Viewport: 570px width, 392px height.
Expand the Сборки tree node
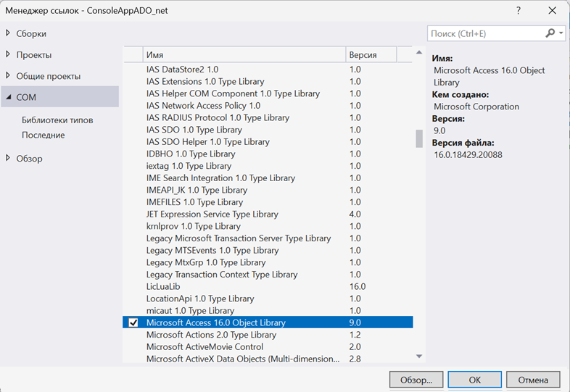point(9,33)
